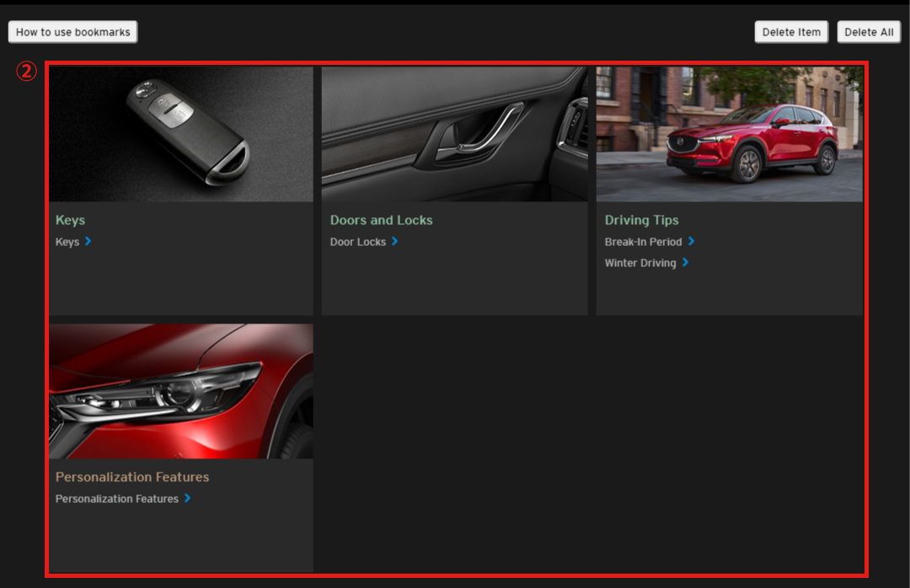Open the Door Locks text link
Image resolution: width=910 pixels, height=588 pixels.
[x=358, y=243]
